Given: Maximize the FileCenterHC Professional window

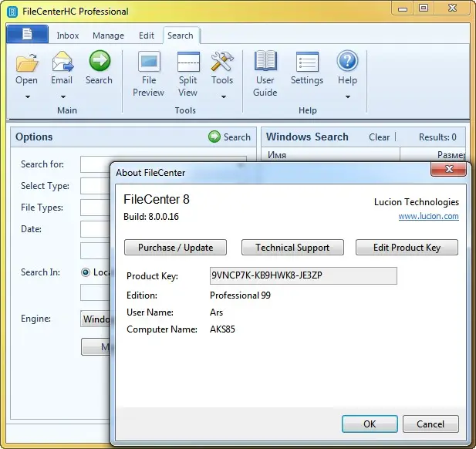Looking at the screenshot, I should tap(424, 8).
